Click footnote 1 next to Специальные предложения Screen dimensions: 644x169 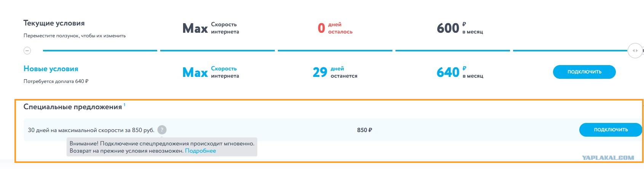tap(124, 105)
